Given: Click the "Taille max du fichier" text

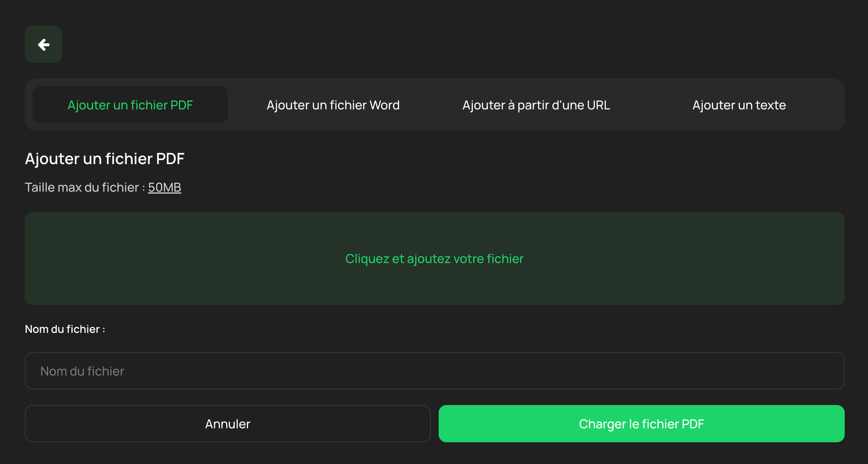Looking at the screenshot, I should pos(82,187).
